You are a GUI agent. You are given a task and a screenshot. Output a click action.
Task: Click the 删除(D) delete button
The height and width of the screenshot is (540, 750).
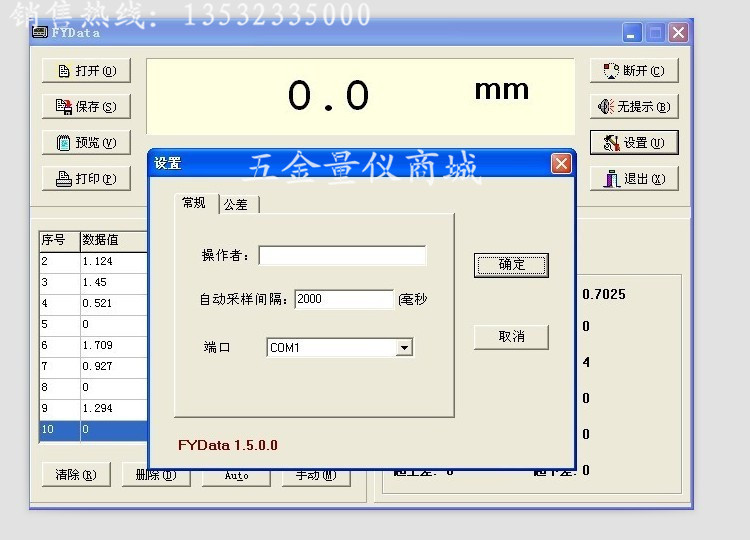pyautogui.click(x=156, y=477)
